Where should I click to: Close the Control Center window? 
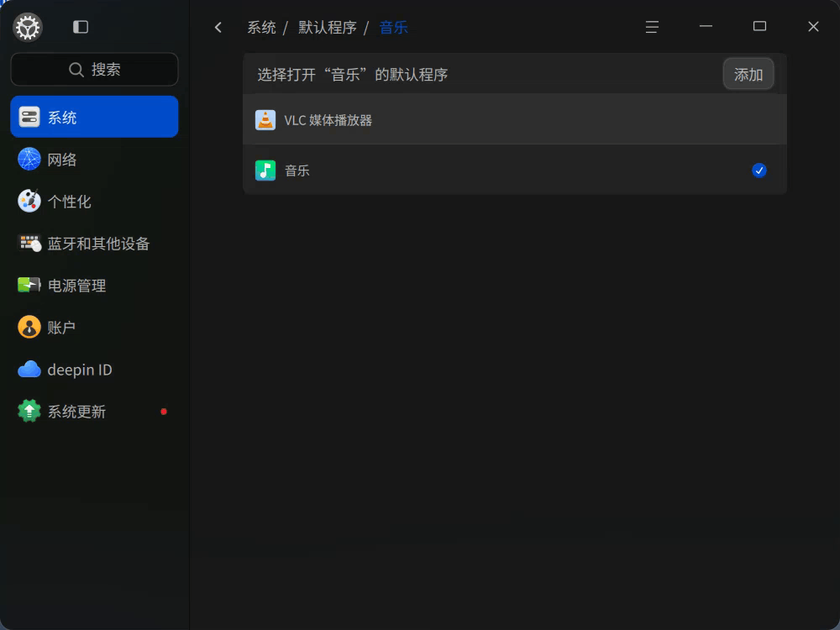pyautogui.click(x=813, y=27)
